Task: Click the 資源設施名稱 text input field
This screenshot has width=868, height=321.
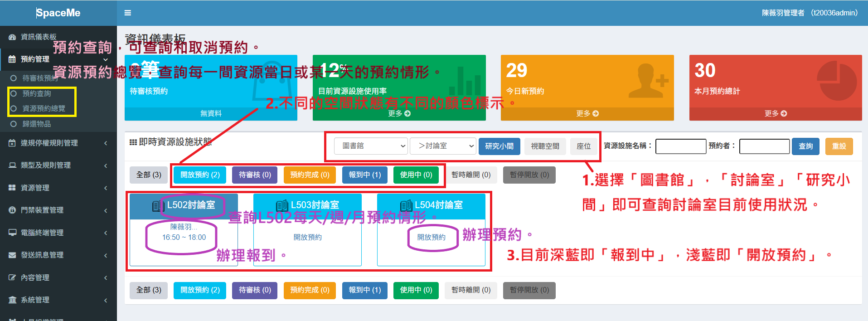Action: [680, 146]
